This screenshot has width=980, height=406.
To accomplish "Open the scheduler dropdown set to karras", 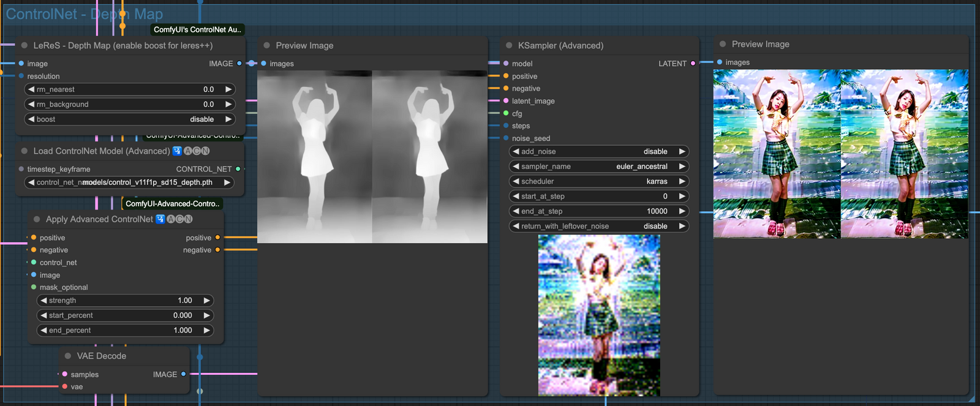I will tap(598, 182).
